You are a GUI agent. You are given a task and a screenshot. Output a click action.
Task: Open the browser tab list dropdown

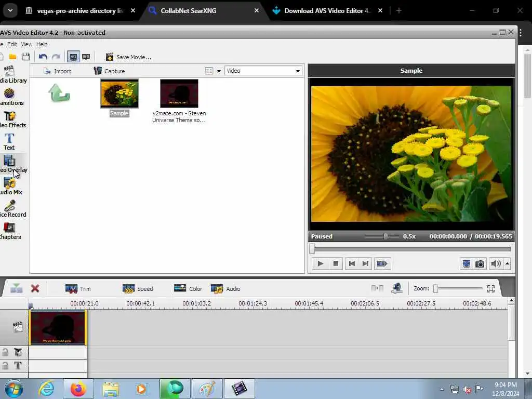click(x=10, y=10)
